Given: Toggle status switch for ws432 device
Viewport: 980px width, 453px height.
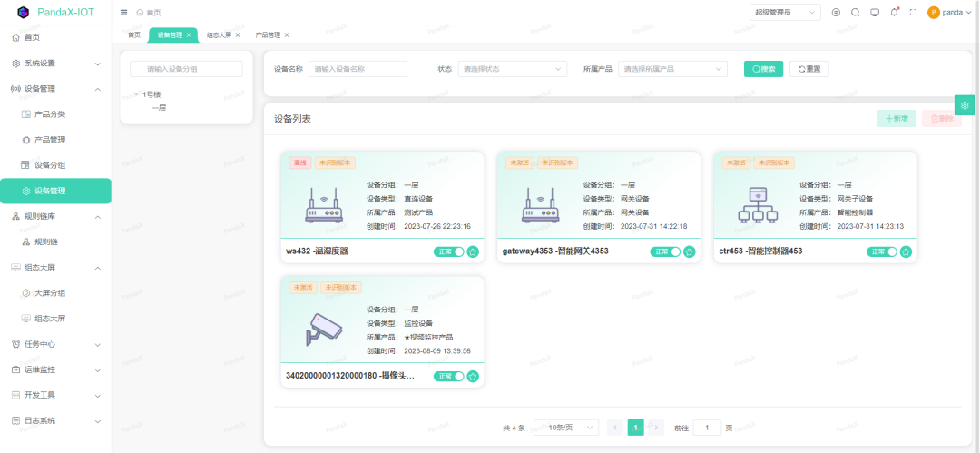Looking at the screenshot, I should point(449,251).
